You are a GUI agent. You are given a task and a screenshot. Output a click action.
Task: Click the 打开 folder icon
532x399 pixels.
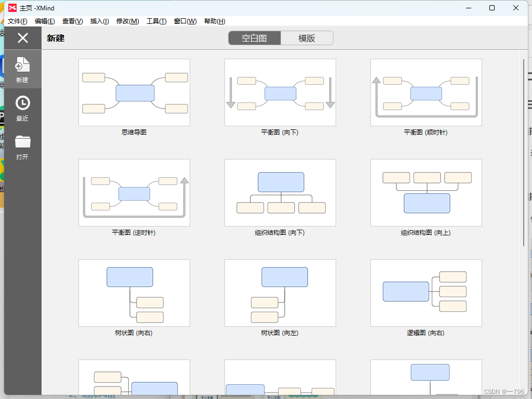click(x=22, y=147)
